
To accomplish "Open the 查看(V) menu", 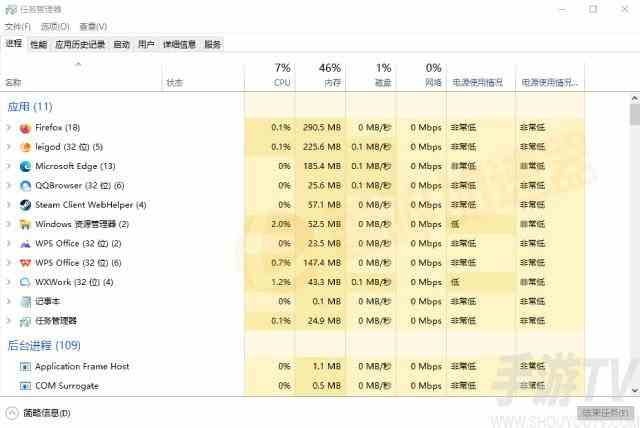I will (93, 27).
